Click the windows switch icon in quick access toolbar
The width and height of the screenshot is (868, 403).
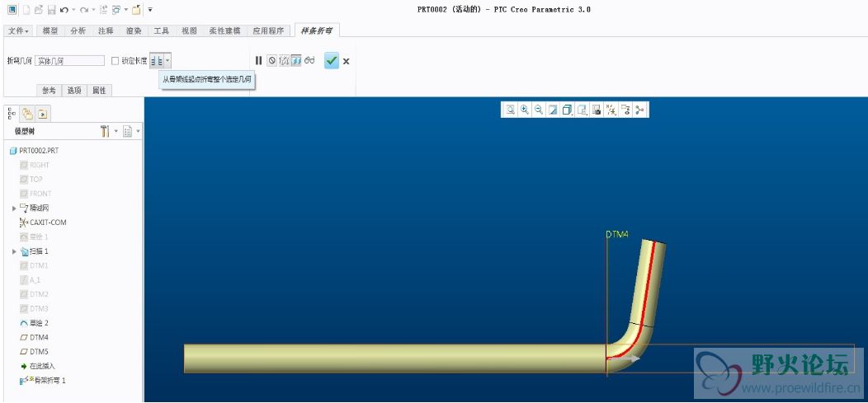116,10
